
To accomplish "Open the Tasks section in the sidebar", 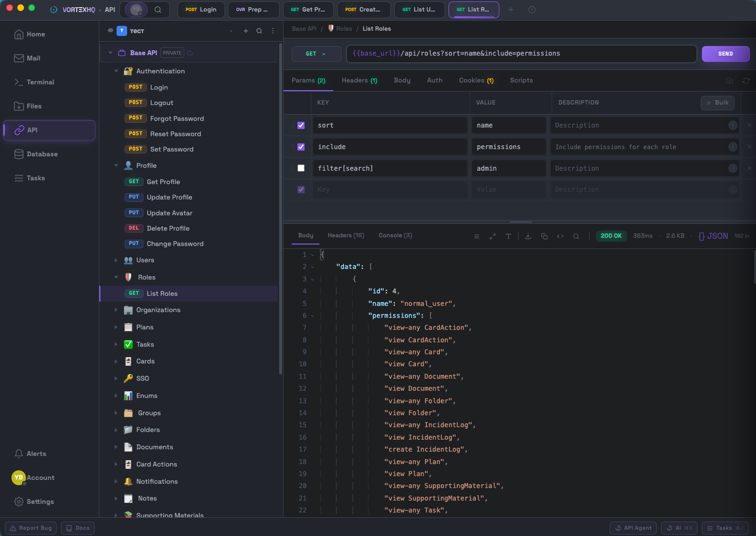I will (29, 178).
